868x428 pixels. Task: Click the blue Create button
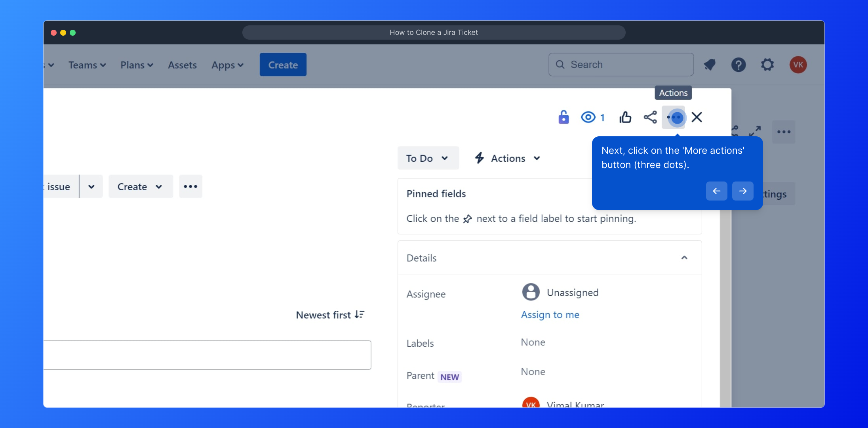tap(283, 65)
